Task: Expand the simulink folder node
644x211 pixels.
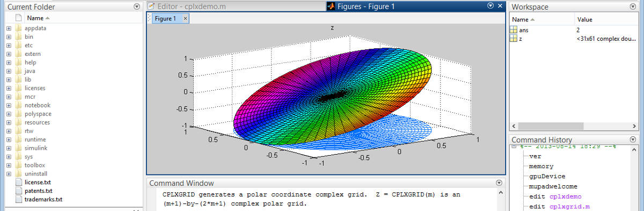Action: 9,148
